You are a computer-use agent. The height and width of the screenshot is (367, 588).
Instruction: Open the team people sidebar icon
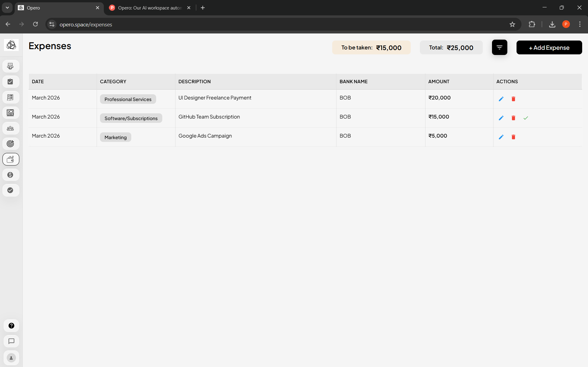click(x=11, y=128)
